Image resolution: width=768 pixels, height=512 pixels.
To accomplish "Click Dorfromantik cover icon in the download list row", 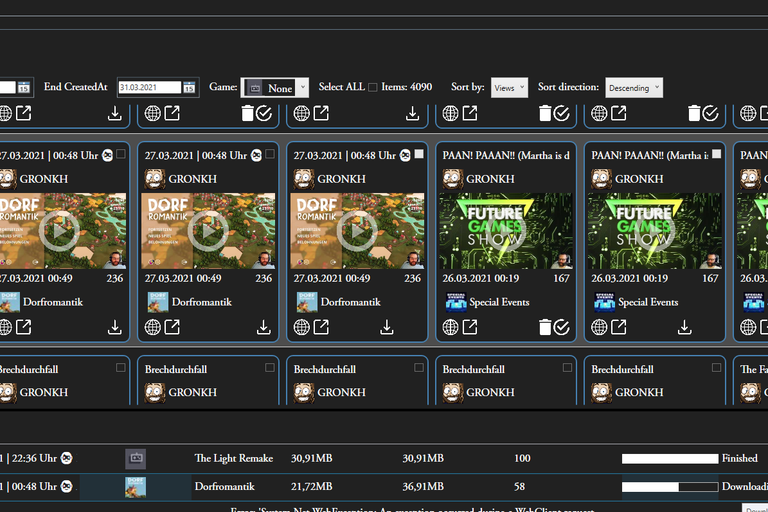I will tap(135, 487).
